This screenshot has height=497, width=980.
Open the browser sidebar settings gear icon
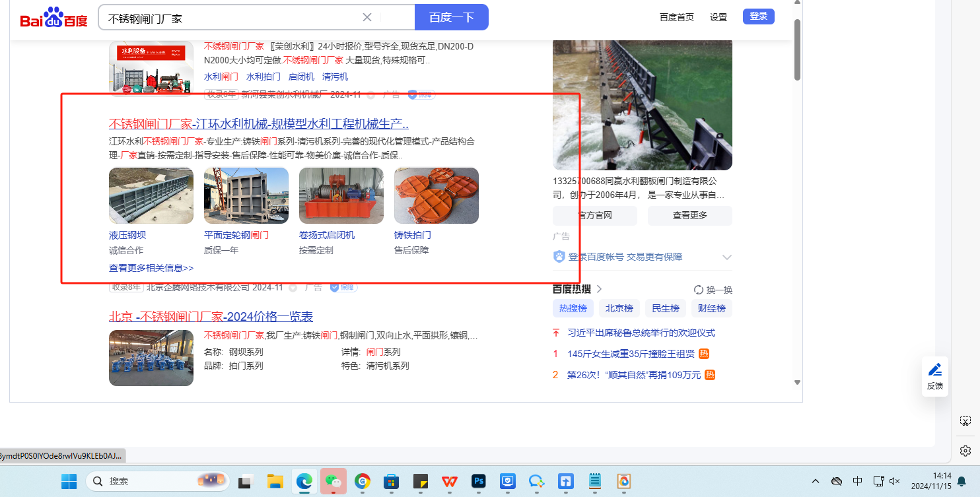pyautogui.click(x=965, y=451)
